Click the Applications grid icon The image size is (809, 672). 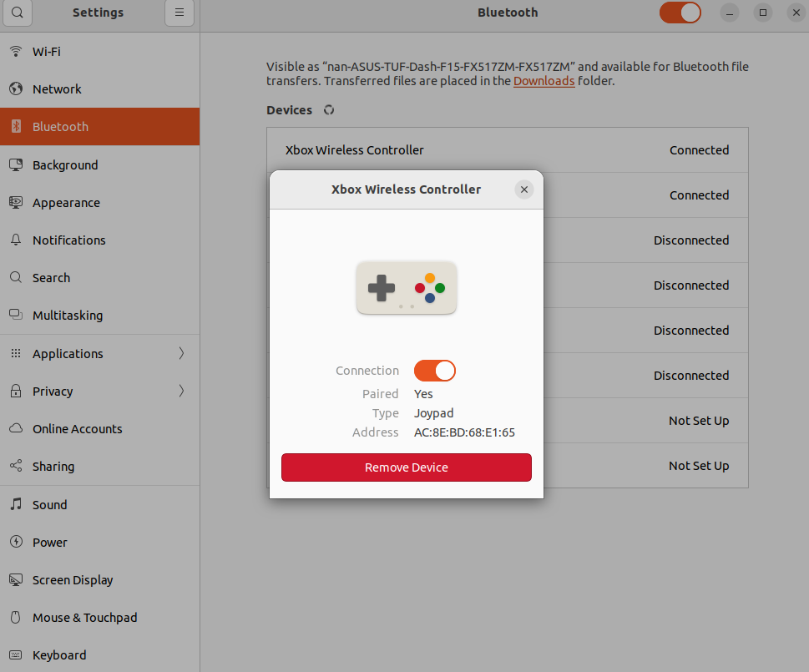pos(16,353)
